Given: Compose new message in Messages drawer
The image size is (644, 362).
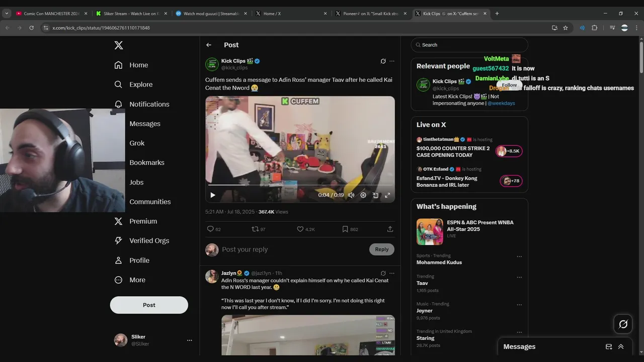Looking at the screenshot, I should click(609, 347).
